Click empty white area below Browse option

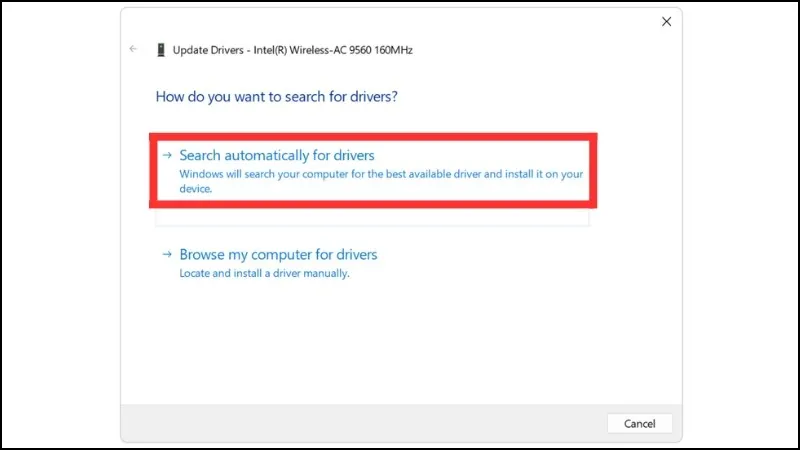click(400, 340)
